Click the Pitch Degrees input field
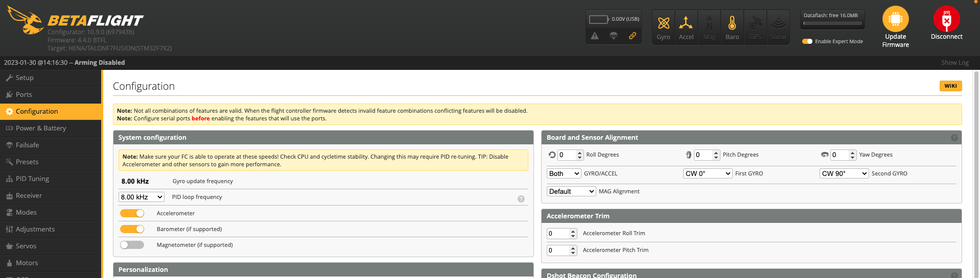This screenshot has width=980, height=278. [x=707, y=155]
